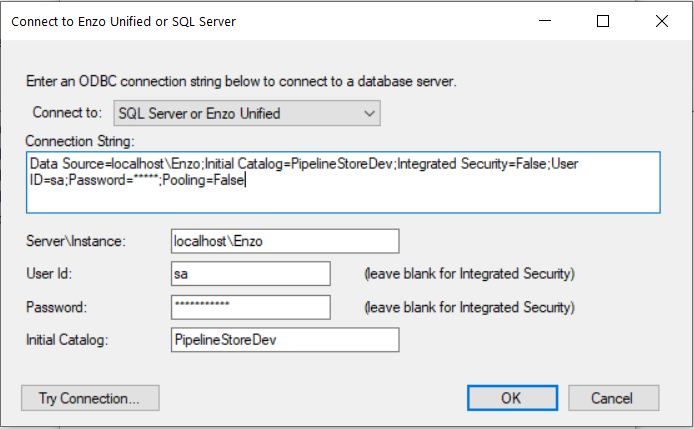This screenshot has width=694, height=429.
Task: Click the masked Password input field
Action: (251, 307)
